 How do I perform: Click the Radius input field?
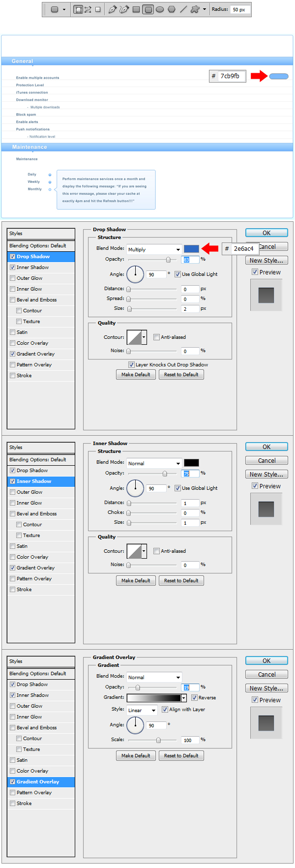[x=240, y=9]
